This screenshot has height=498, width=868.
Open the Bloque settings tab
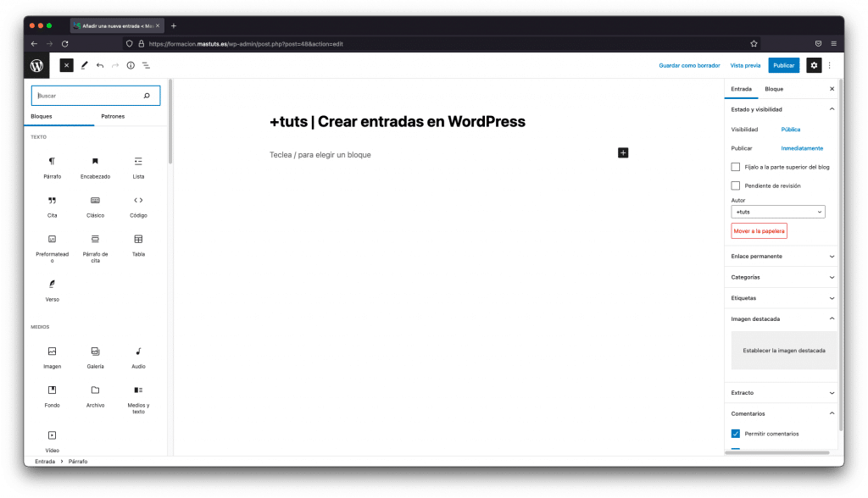[x=774, y=89]
